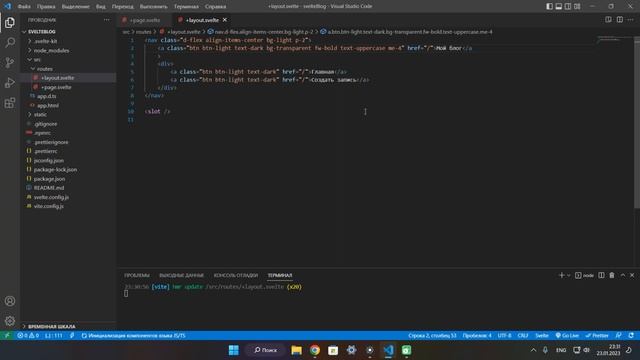Open the Search view in activity bar

(10, 42)
